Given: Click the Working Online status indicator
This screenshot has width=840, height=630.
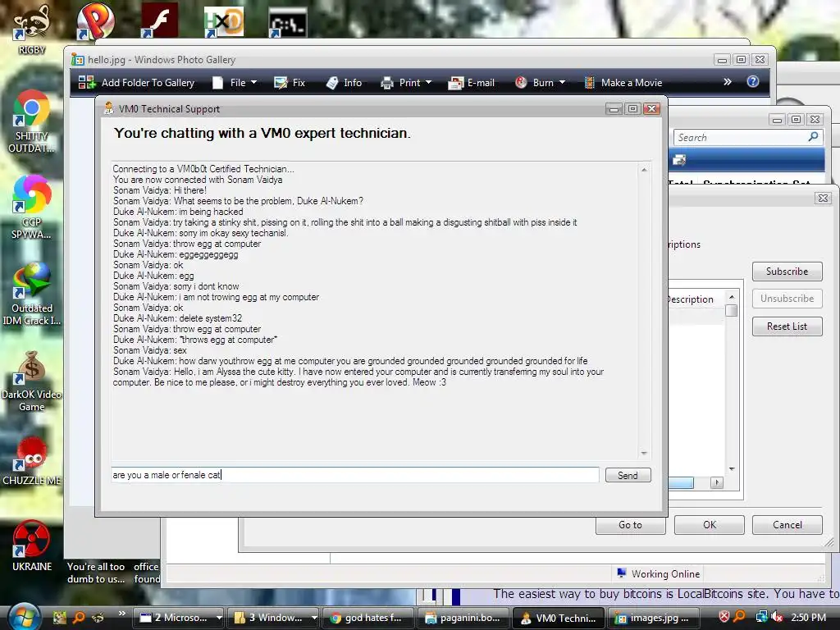Looking at the screenshot, I should (659, 573).
